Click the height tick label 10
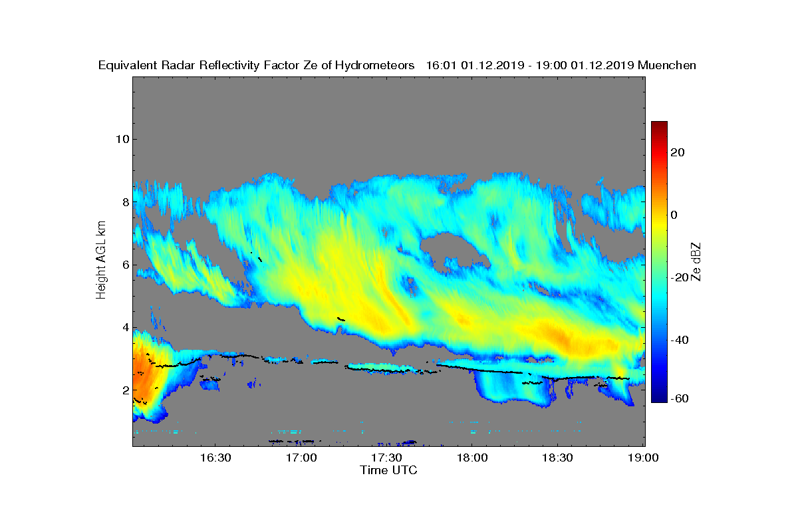The height and width of the screenshot is (532, 798). coord(122,140)
